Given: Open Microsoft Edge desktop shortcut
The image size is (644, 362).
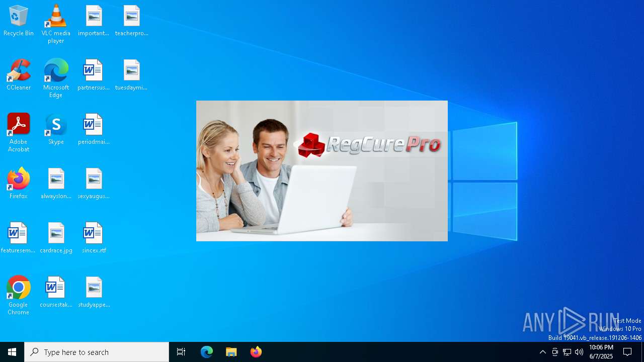Looking at the screenshot, I should [56, 78].
